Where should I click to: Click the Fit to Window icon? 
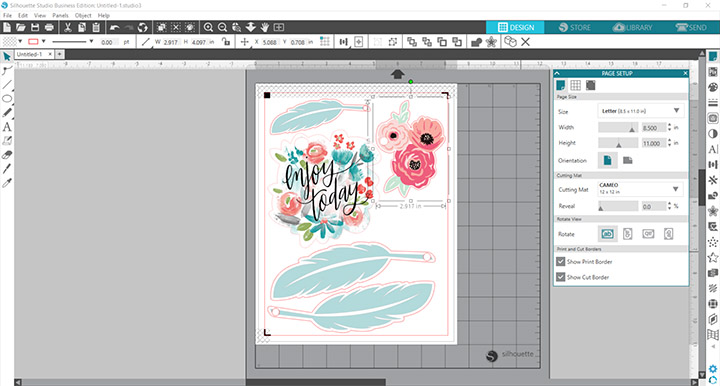279,28
